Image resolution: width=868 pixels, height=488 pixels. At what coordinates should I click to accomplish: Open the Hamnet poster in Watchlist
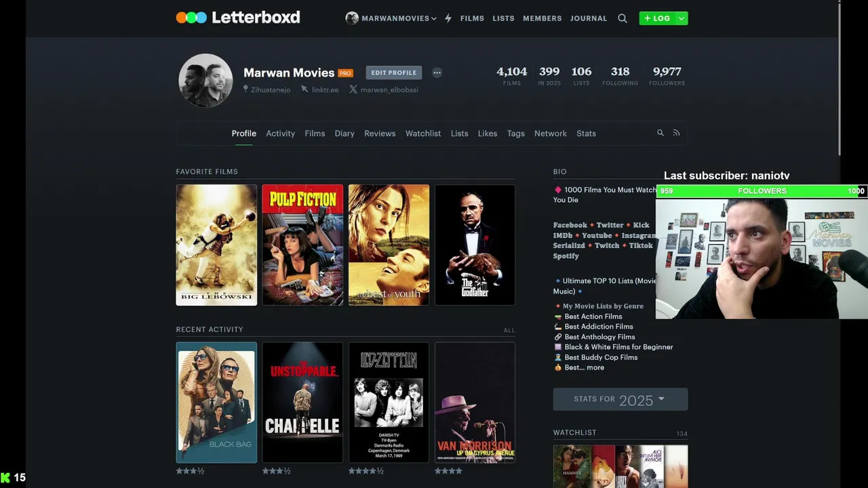[x=572, y=466]
